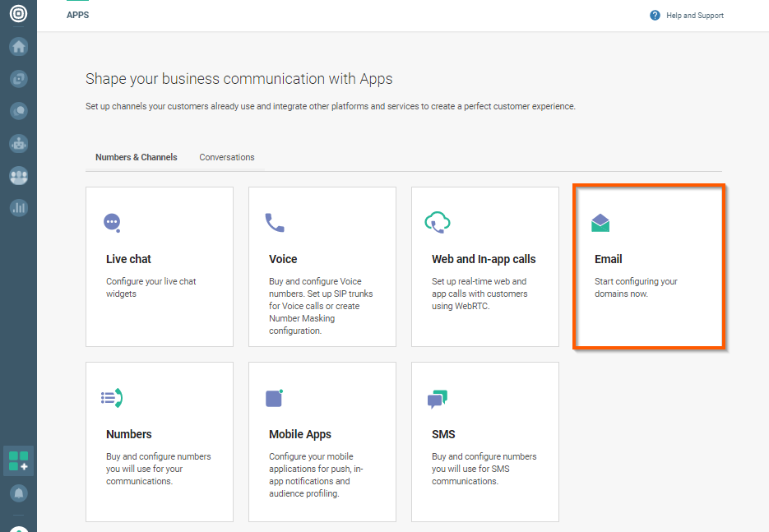The image size is (769, 532).
Task: Open the Analytics icon in the sidebar
Action: point(18,207)
